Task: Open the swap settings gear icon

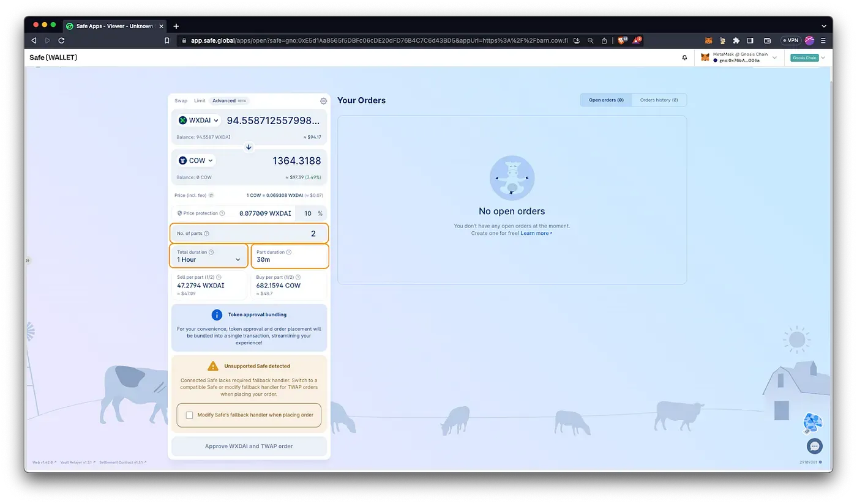Action: pos(323,101)
